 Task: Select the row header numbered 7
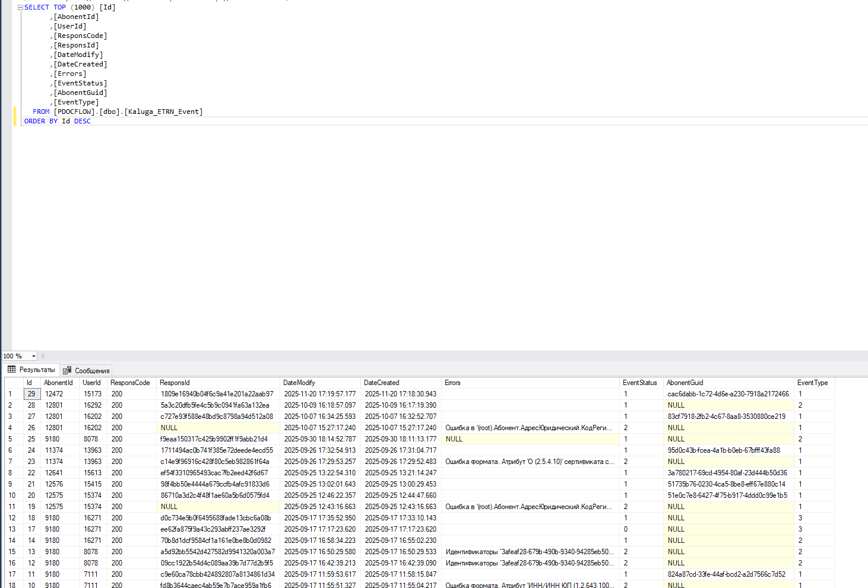click(x=13, y=462)
